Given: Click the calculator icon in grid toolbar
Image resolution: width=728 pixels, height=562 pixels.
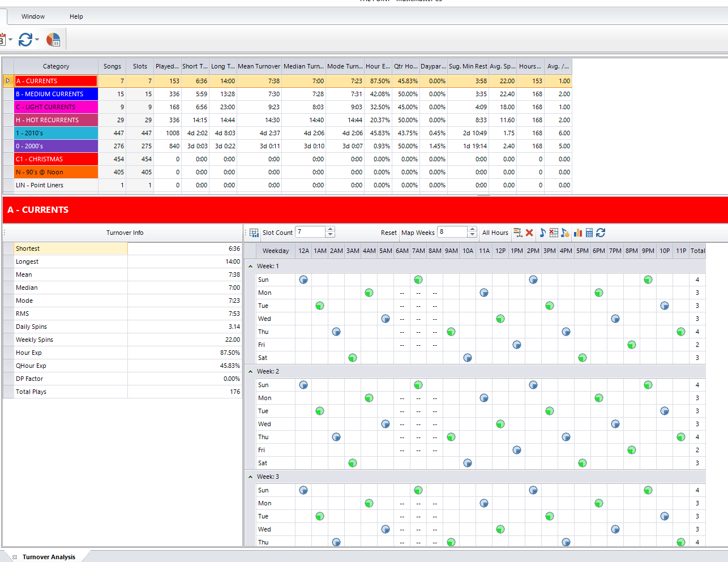Looking at the screenshot, I should click(589, 233).
